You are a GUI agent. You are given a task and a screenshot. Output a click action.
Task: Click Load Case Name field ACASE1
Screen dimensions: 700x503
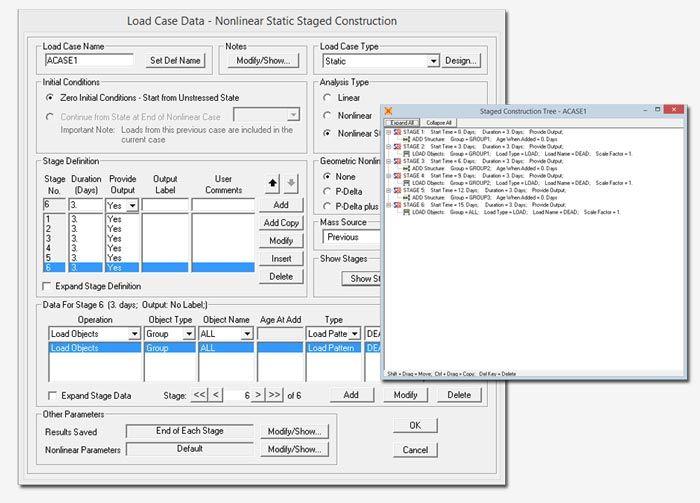pos(89,60)
